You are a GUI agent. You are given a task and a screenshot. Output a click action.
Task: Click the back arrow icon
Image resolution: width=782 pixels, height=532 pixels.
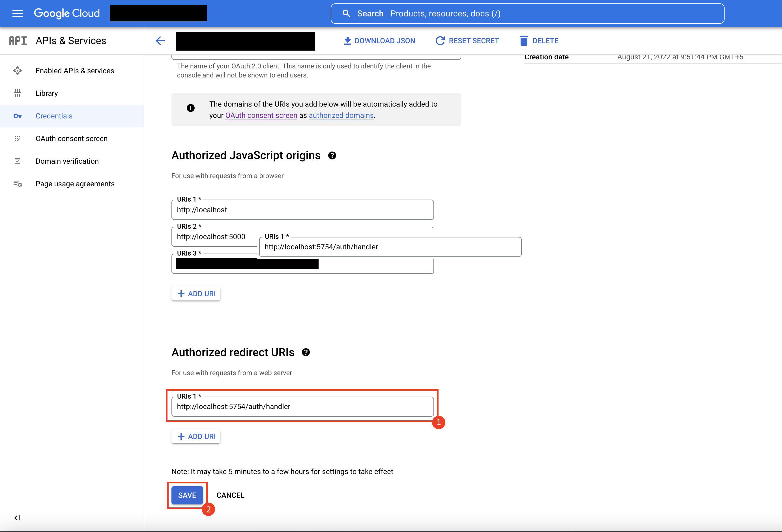point(160,41)
